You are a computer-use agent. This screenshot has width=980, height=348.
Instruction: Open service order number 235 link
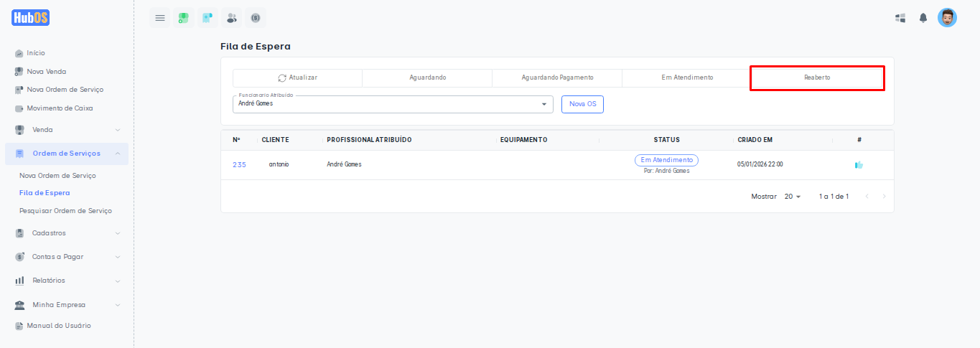(239, 165)
